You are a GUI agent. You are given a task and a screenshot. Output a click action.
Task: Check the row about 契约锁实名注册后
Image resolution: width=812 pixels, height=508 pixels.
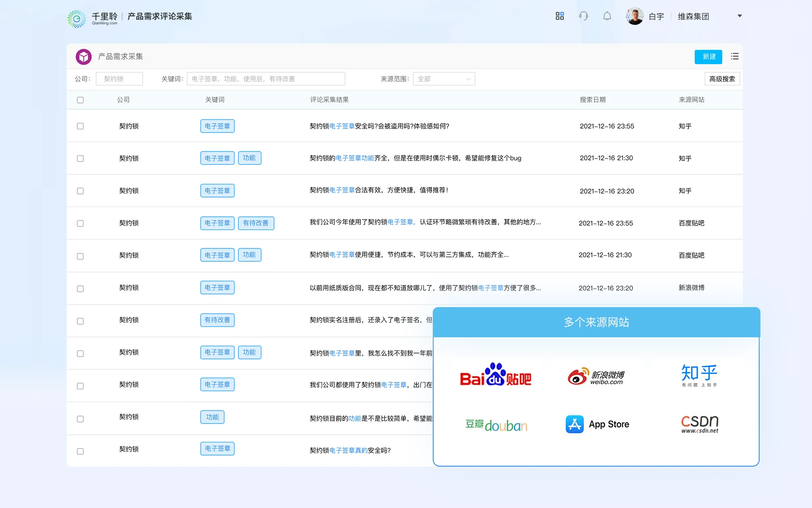click(80, 321)
